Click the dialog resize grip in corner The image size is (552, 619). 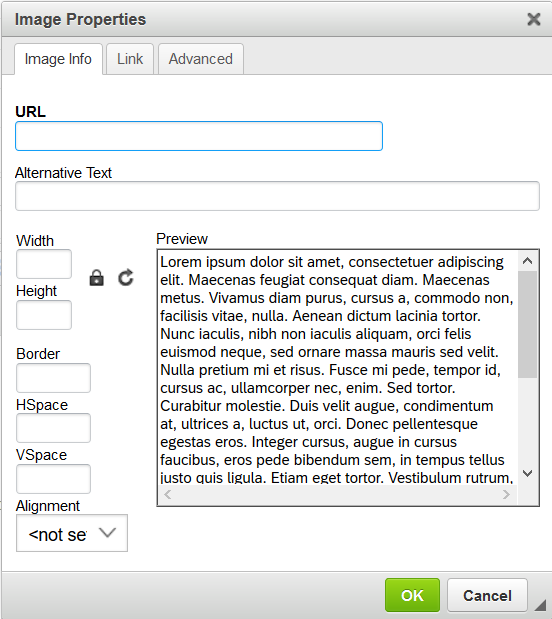tap(540, 605)
